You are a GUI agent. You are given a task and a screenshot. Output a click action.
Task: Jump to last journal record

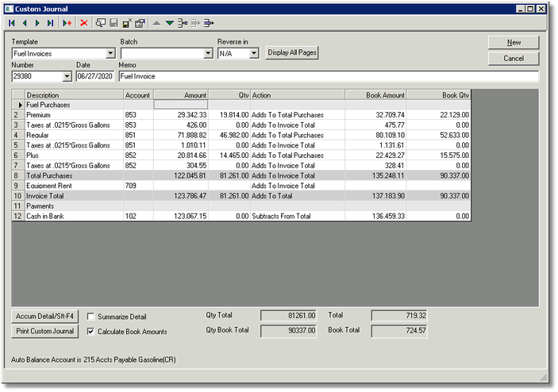click(x=50, y=23)
